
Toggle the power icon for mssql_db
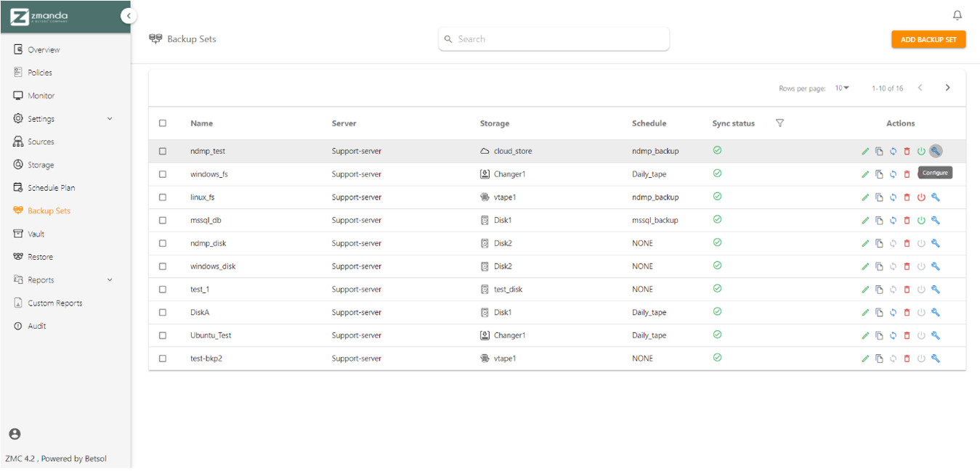pyautogui.click(x=921, y=221)
